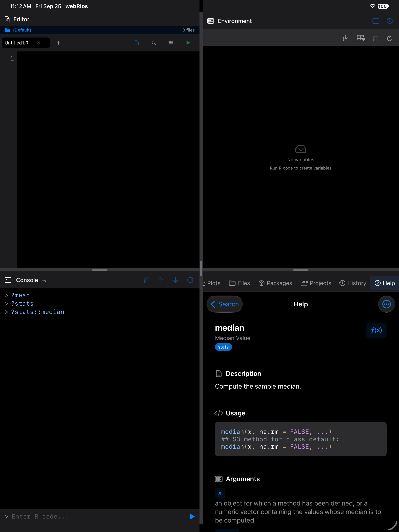Click the import data icon in Environment
Screen dimensions: 399x532
click(346, 38)
